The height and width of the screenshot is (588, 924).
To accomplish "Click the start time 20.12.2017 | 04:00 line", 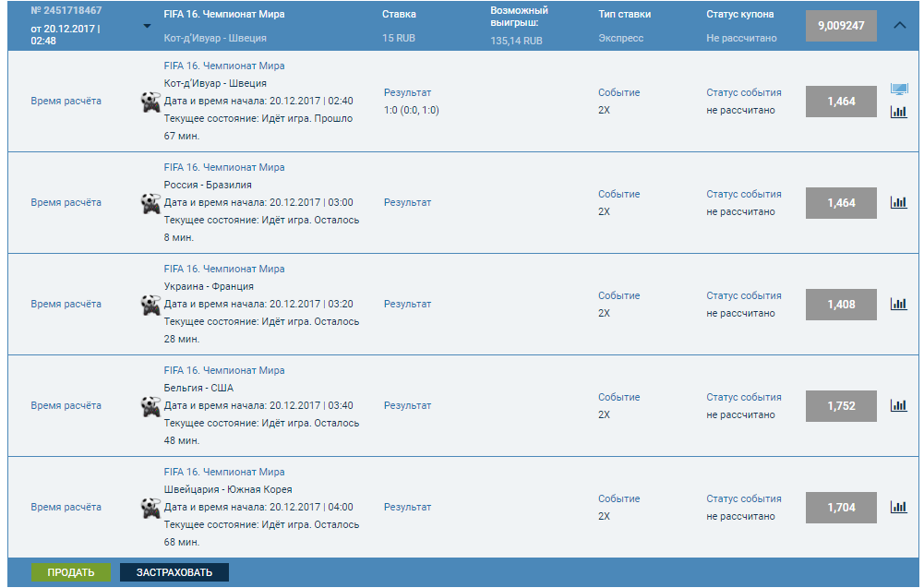I will click(258, 508).
